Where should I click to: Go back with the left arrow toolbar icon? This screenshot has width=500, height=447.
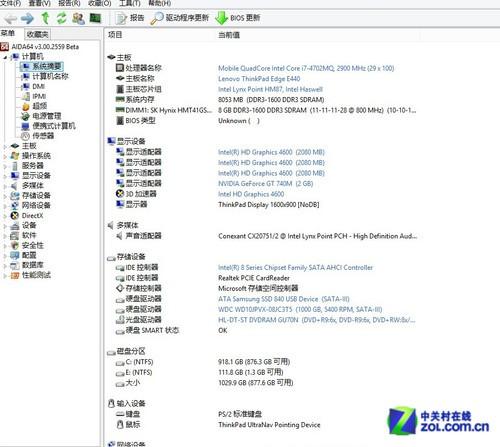click(x=10, y=18)
